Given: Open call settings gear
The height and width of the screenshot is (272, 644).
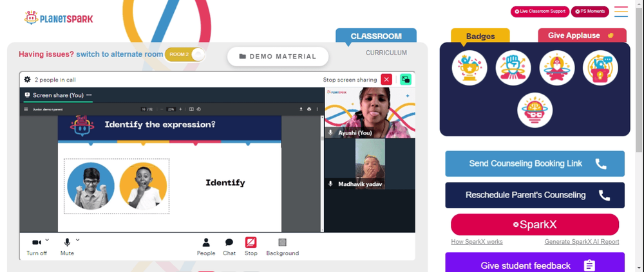Looking at the screenshot, I should [27, 80].
